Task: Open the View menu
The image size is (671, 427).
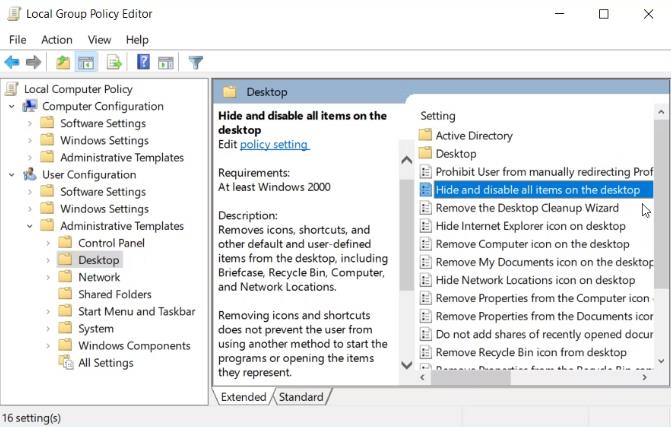Action: click(99, 40)
